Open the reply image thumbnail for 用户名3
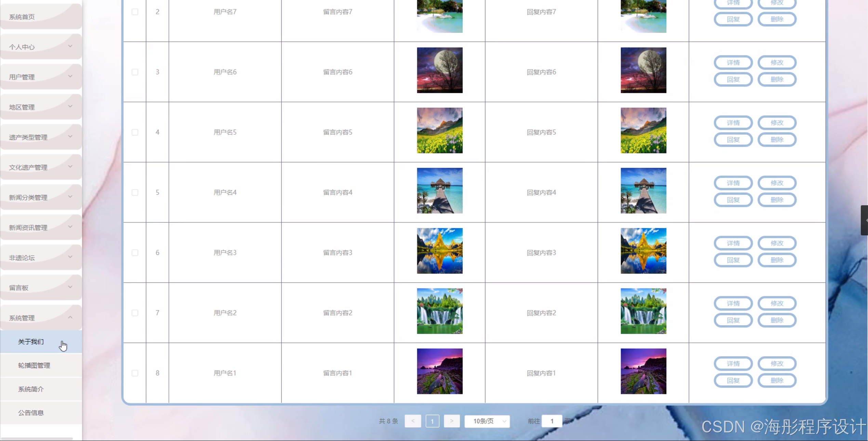868x441 pixels. [643, 251]
